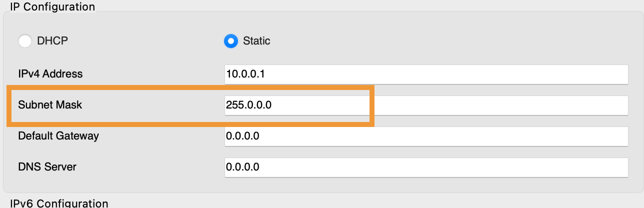644x208 pixels.
Task: Click the empty circle beside DHCP
Action: coord(25,41)
